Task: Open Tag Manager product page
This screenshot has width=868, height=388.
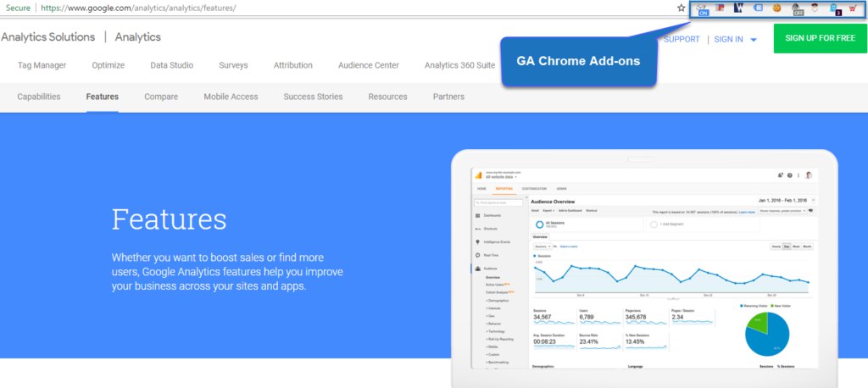Action: [42, 65]
